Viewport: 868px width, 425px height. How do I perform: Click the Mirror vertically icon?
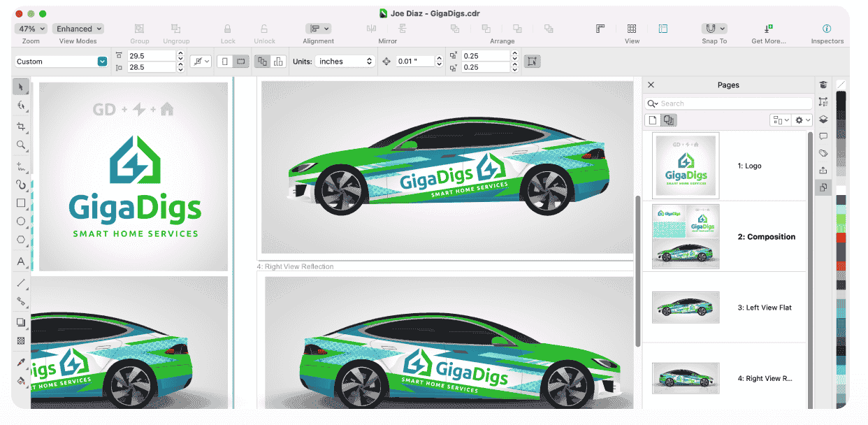403,29
